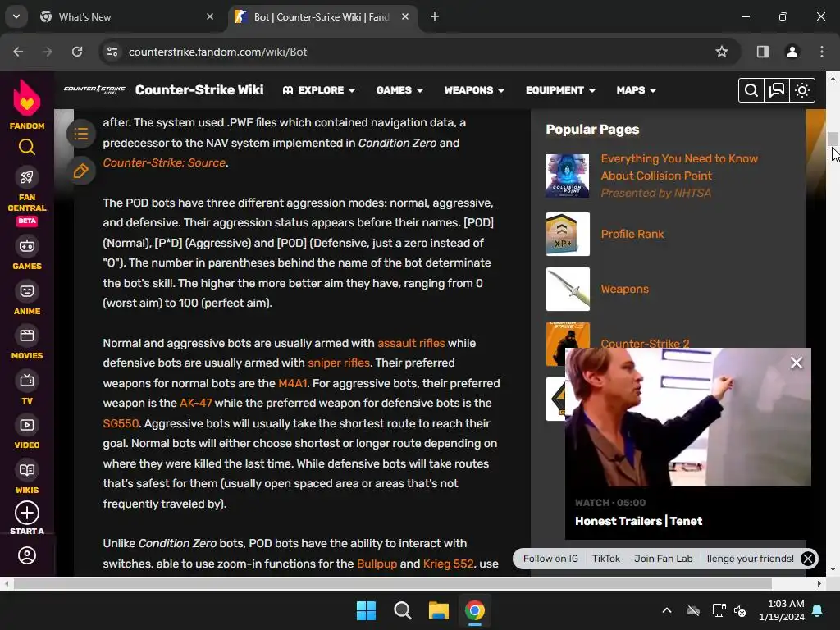This screenshot has height=630, width=840.
Task: Show hidden system tray icons
Action: pyautogui.click(x=666, y=610)
